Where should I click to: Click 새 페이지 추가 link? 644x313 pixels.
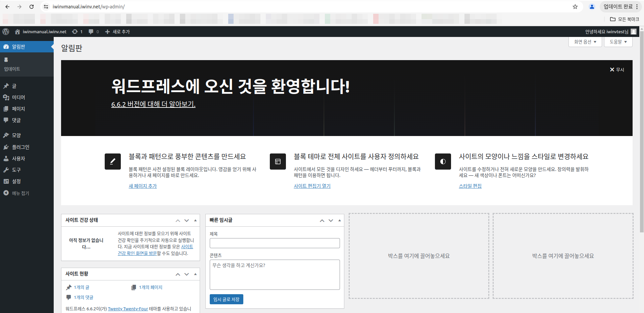[143, 186]
